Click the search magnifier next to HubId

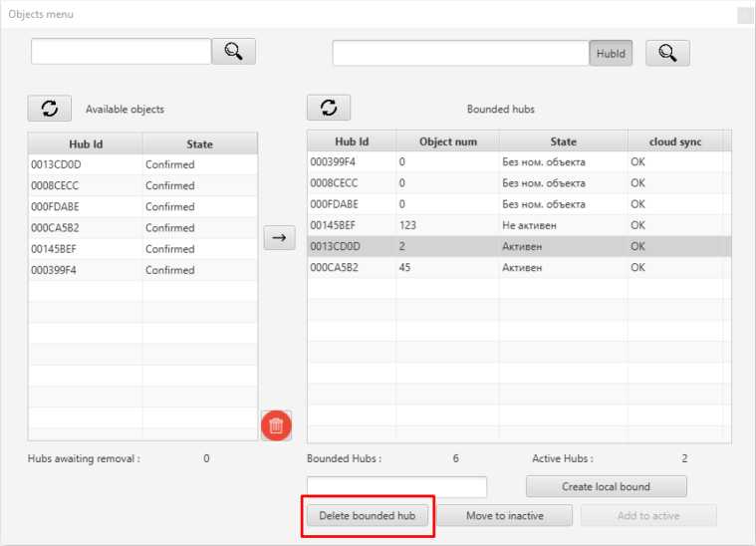[667, 53]
